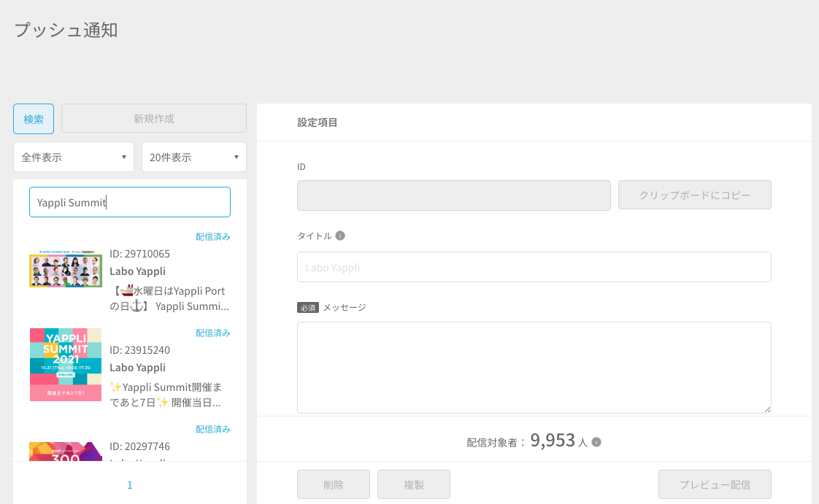Open the 全件表示 filter dropdown

pos(74,157)
